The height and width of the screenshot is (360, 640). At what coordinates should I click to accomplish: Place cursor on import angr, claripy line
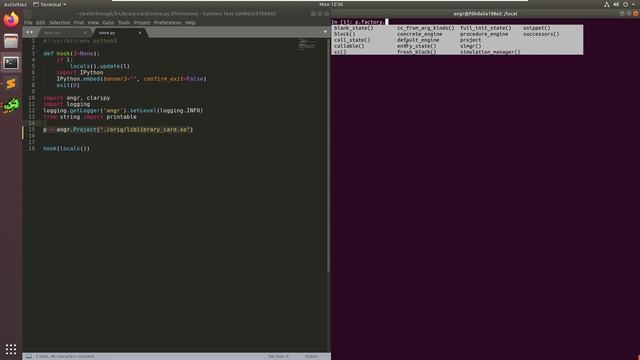[76, 98]
